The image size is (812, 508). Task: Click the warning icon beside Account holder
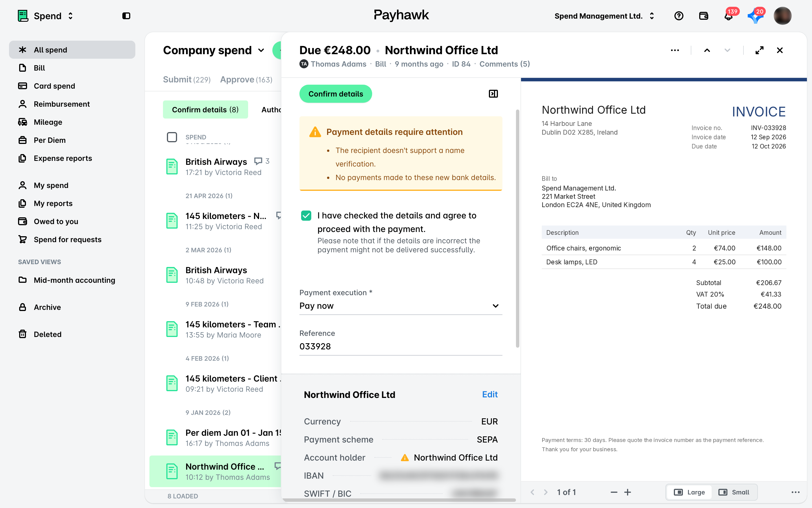405,457
